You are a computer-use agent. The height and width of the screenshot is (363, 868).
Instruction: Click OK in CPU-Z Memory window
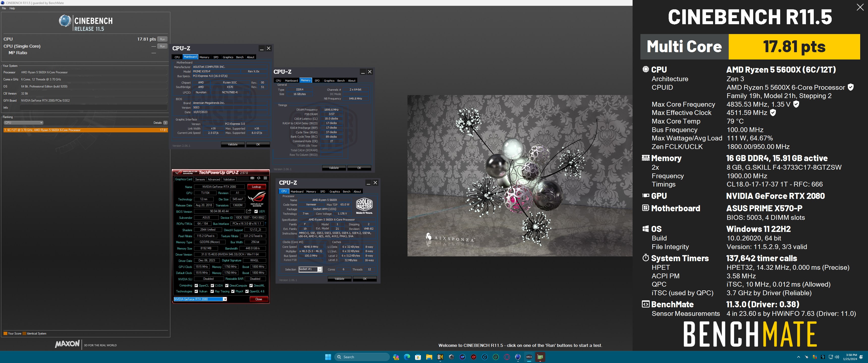tap(359, 168)
